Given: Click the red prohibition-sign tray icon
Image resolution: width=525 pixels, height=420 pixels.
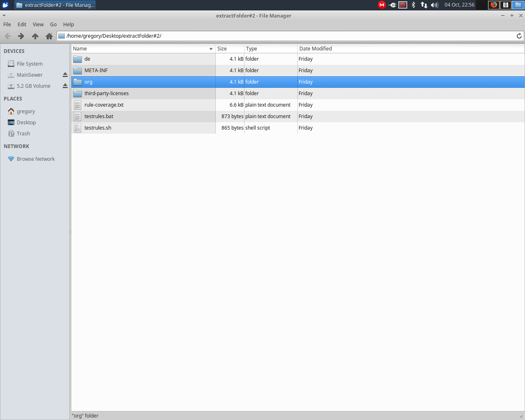Looking at the screenshot, I should pos(403,5).
